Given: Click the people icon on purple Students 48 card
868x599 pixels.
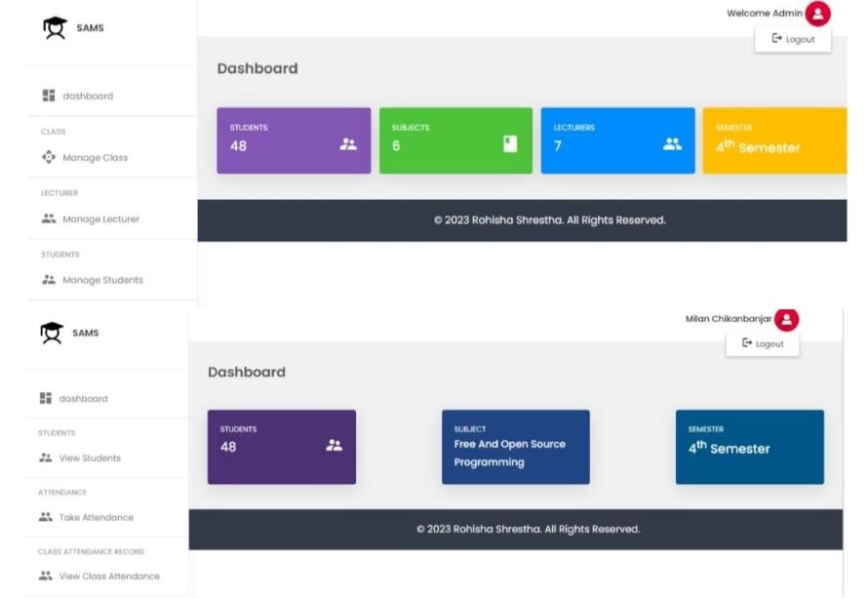Looking at the screenshot, I should (348, 144).
